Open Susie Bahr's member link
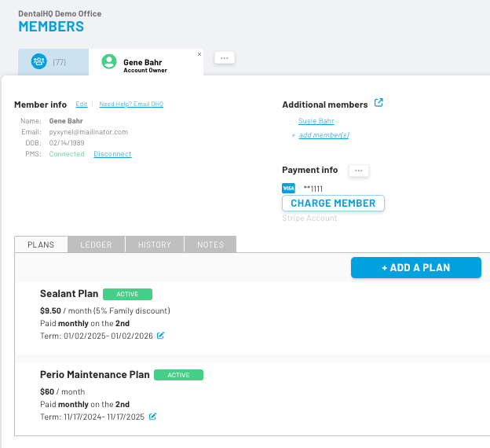 point(316,121)
